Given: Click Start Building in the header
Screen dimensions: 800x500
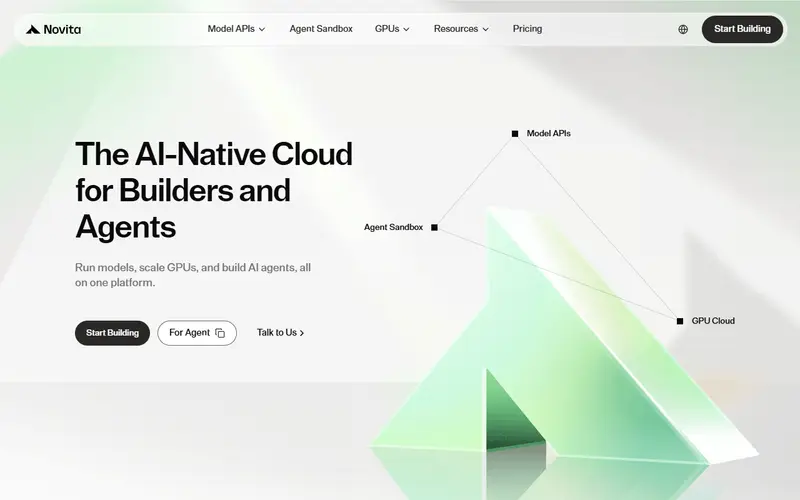Looking at the screenshot, I should [742, 29].
